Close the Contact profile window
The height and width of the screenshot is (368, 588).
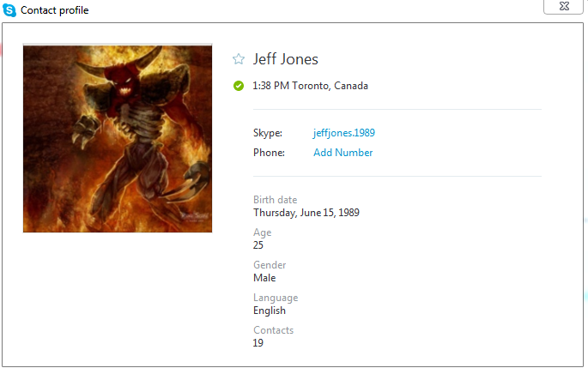click(x=565, y=6)
